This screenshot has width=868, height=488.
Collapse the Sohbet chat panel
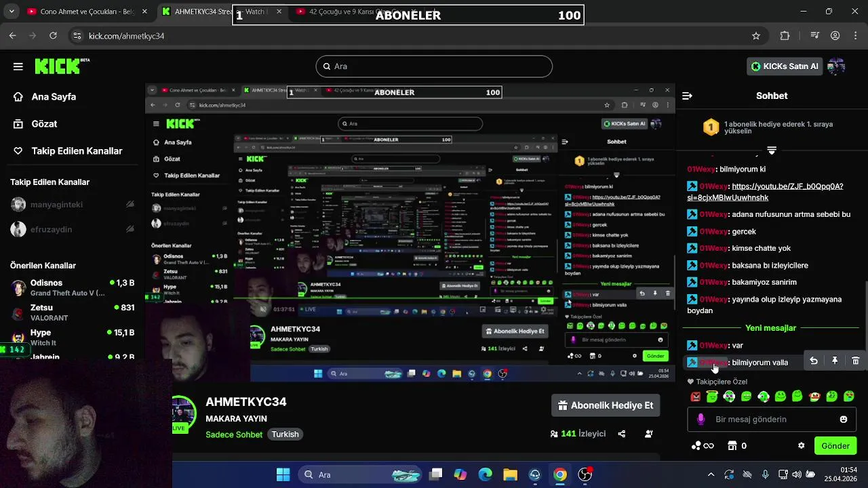coord(687,96)
